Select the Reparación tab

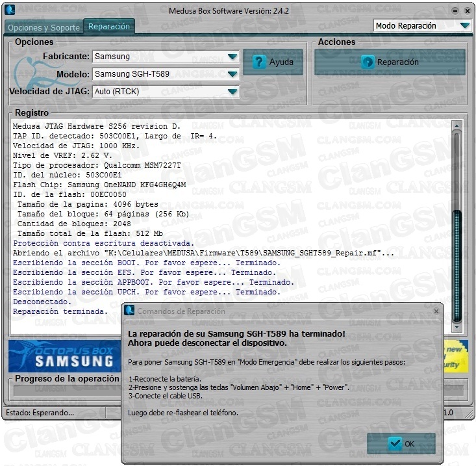coord(109,27)
